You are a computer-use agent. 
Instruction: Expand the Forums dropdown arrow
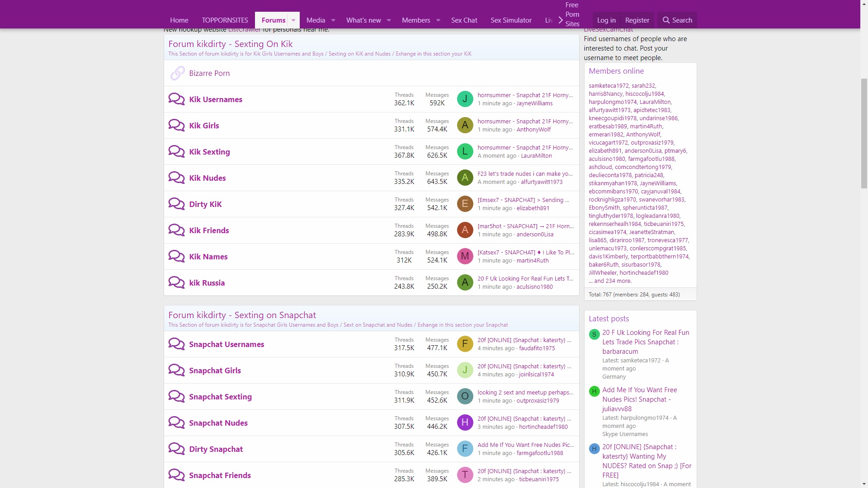coord(293,20)
